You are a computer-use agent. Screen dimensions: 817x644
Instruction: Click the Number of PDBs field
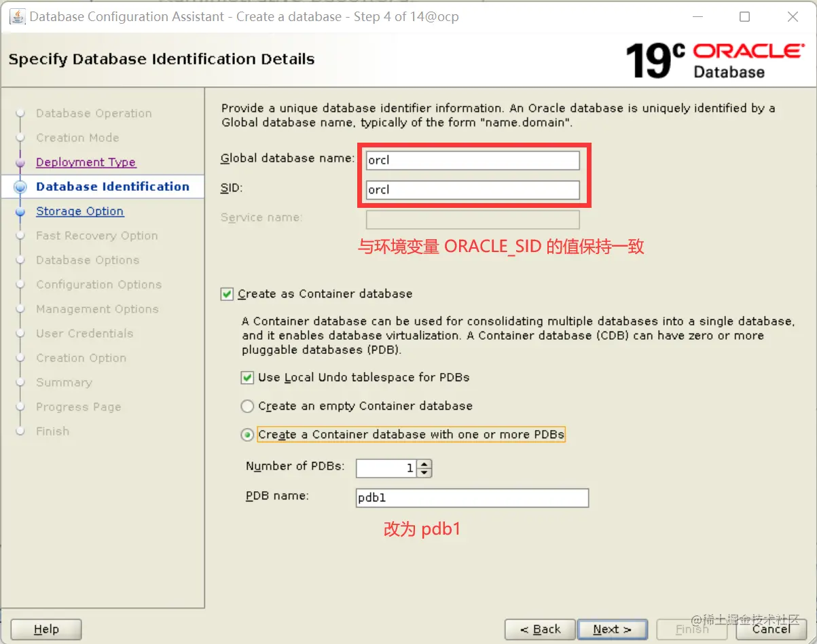[387, 468]
